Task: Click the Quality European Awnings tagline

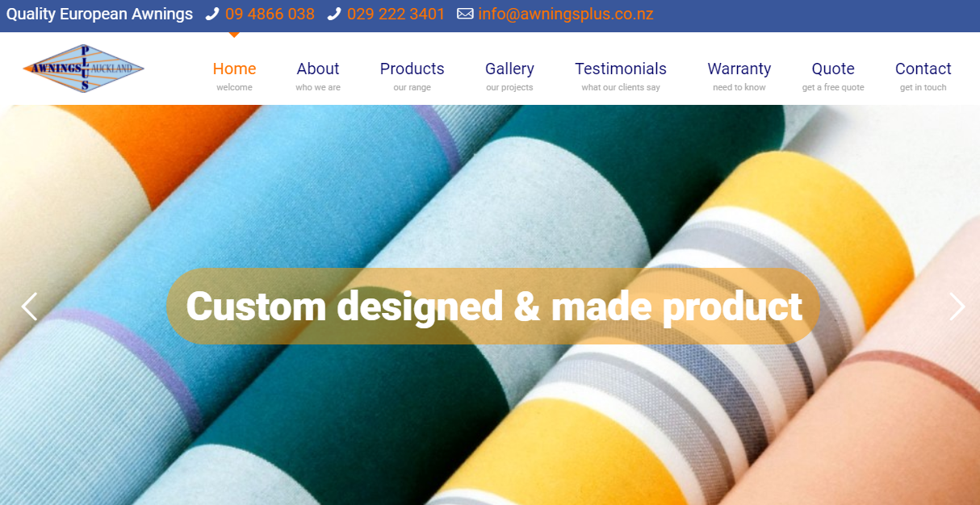Action: click(x=100, y=15)
